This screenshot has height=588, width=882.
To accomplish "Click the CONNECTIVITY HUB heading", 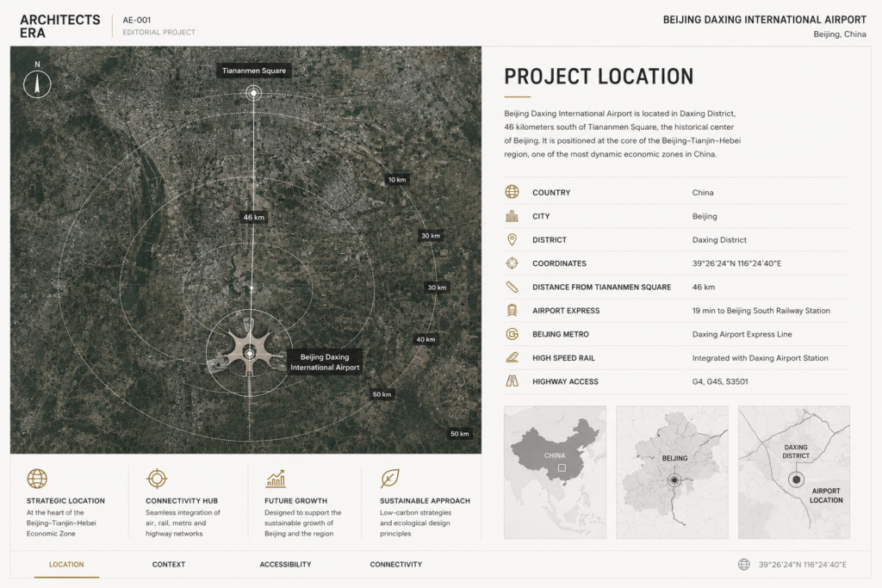I will [x=182, y=501].
